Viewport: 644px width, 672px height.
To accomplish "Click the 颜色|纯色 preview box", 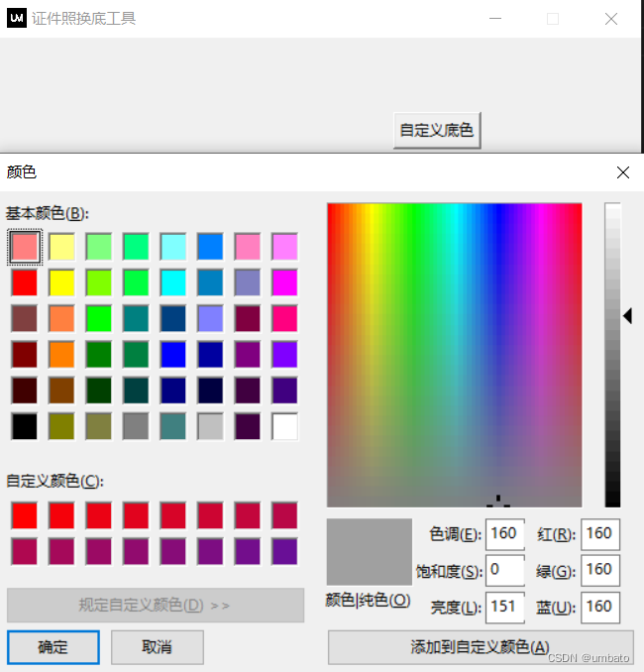I will point(370,552).
